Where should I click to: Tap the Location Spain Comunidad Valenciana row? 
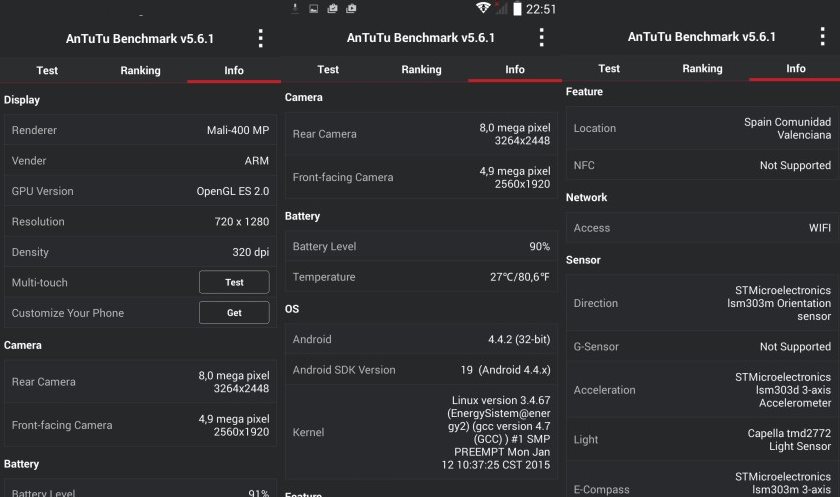coord(702,128)
